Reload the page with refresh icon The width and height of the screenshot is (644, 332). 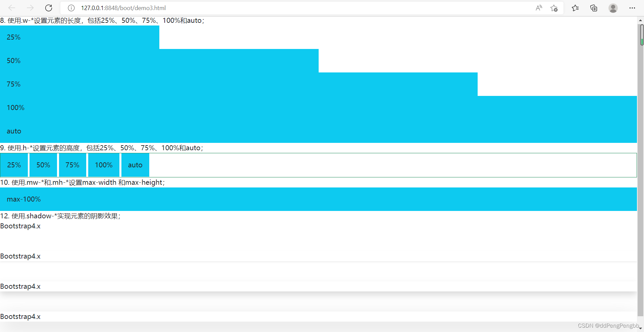49,8
